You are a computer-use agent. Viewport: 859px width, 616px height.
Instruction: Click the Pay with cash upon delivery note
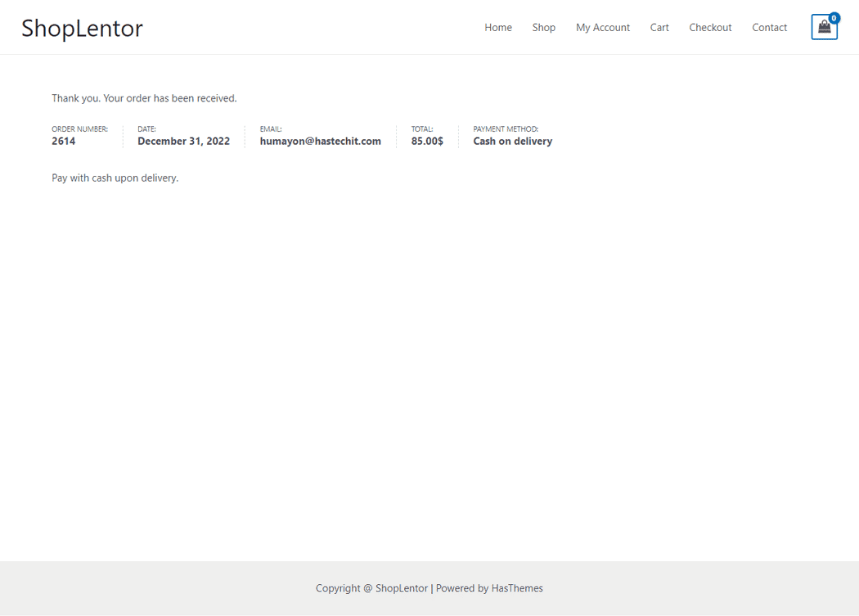click(115, 178)
